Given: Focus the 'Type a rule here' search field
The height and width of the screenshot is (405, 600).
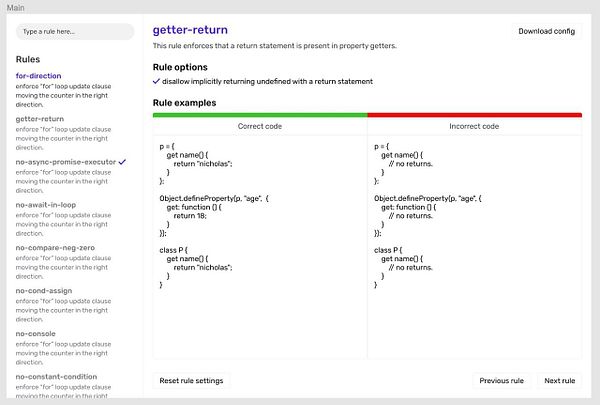Looking at the screenshot, I should point(75,31).
